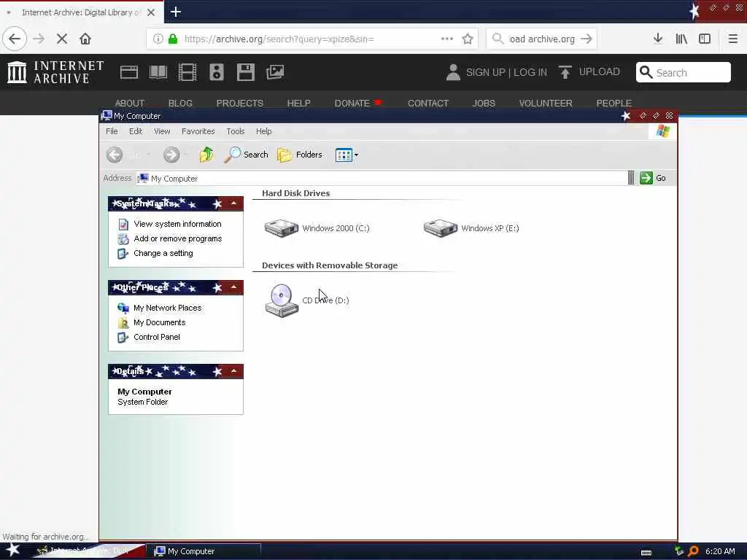747x560 pixels.
Task: View site security padlock information
Action: pyautogui.click(x=173, y=39)
